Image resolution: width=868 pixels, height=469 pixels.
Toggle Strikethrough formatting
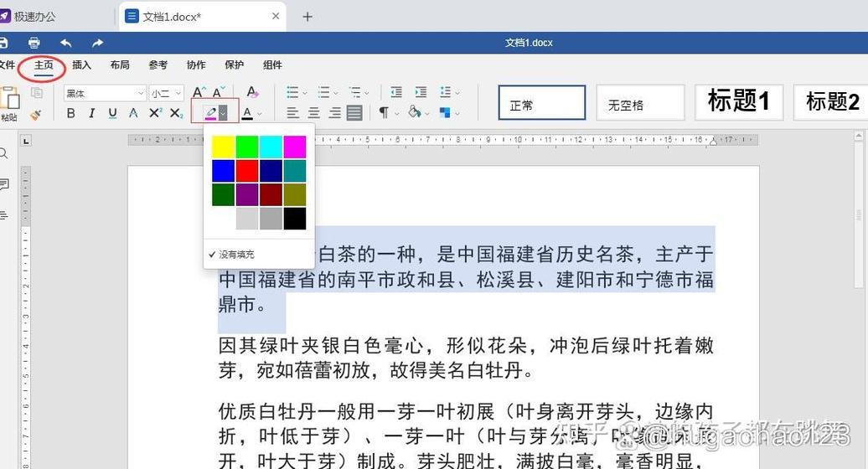coord(133,113)
